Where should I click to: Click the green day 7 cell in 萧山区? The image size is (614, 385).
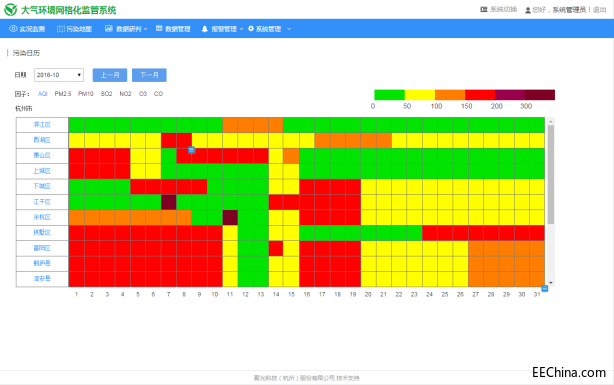[x=168, y=155]
